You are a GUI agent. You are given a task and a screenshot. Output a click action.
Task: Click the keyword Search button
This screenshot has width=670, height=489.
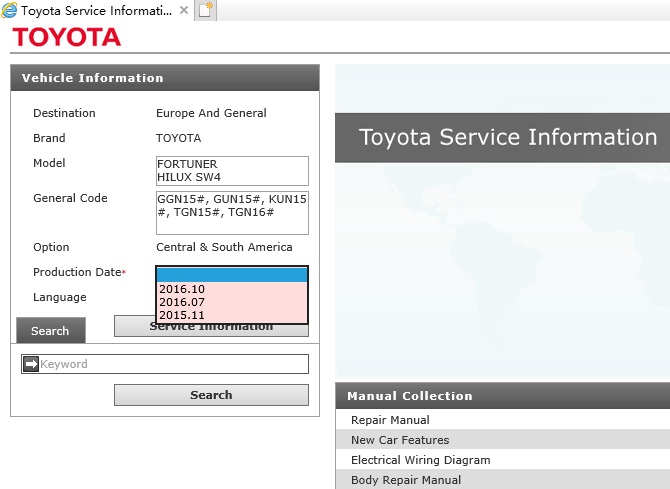(x=211, y=395)
